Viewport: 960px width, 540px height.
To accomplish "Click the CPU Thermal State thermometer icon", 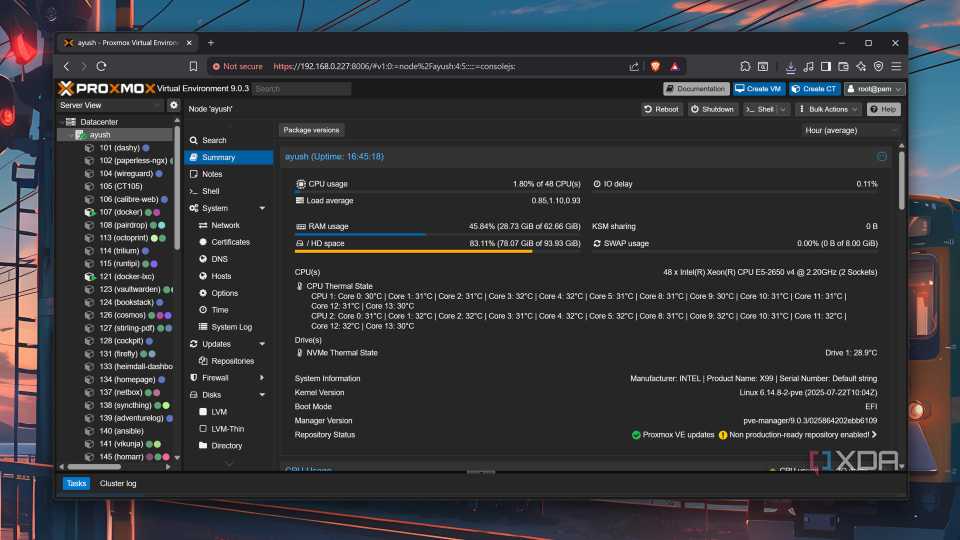I will pyautogui.click(x=299, y=286).
